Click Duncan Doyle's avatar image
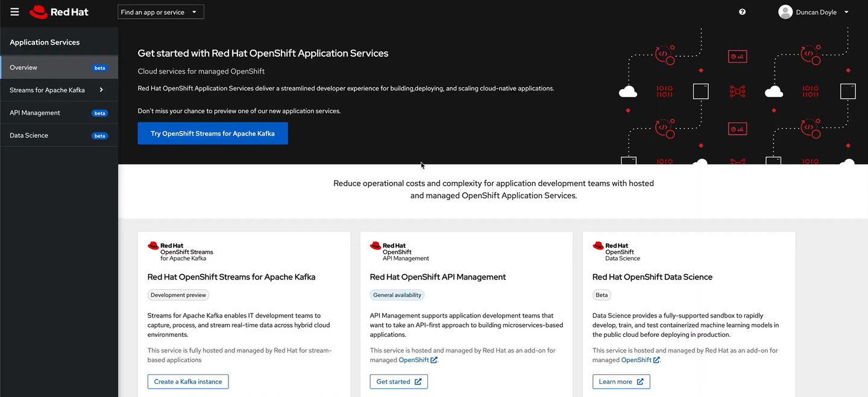This screenshot has height=397, width=868. tap(785, 12)
